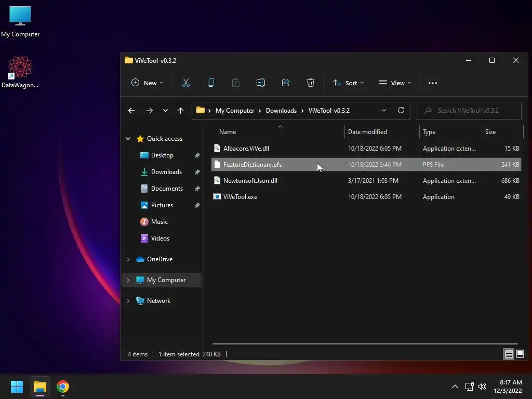Expand breadcrumb chevron after Downloads

[302, 111]
